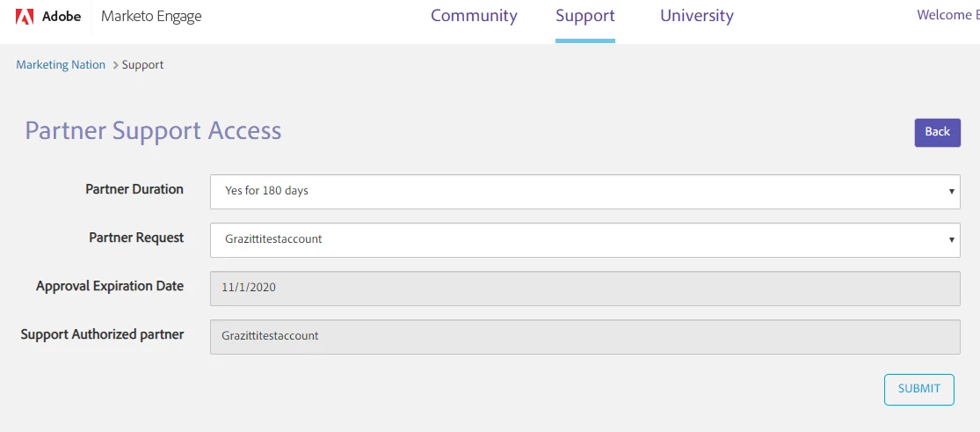Click the Welcome user text
Image resolution: width=980 pixels, height=432 pixels.
click(x=948, y=15)
